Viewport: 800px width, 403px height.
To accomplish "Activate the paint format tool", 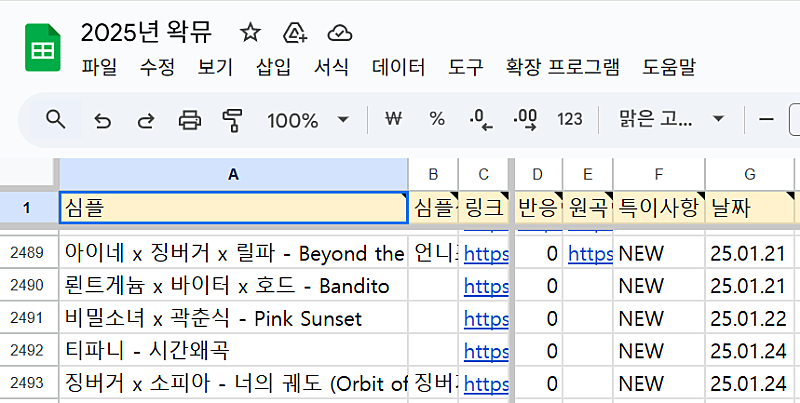I will coord(233,120).
